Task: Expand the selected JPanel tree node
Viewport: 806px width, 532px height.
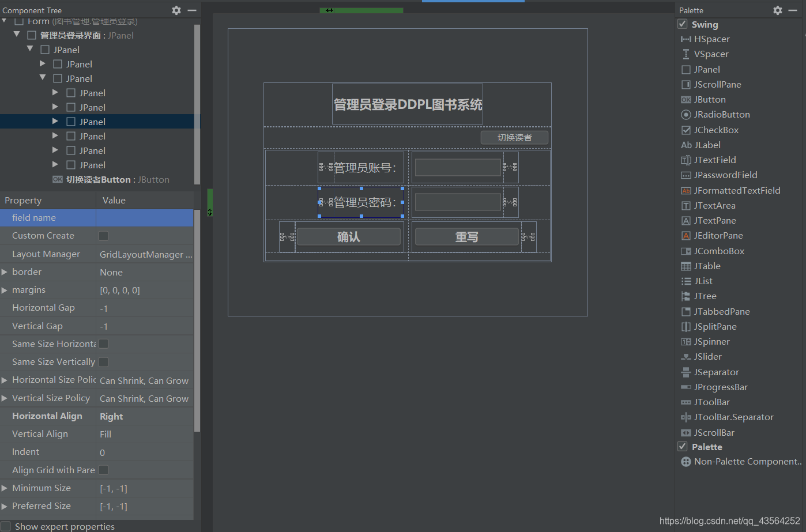Action: [55, 122]
